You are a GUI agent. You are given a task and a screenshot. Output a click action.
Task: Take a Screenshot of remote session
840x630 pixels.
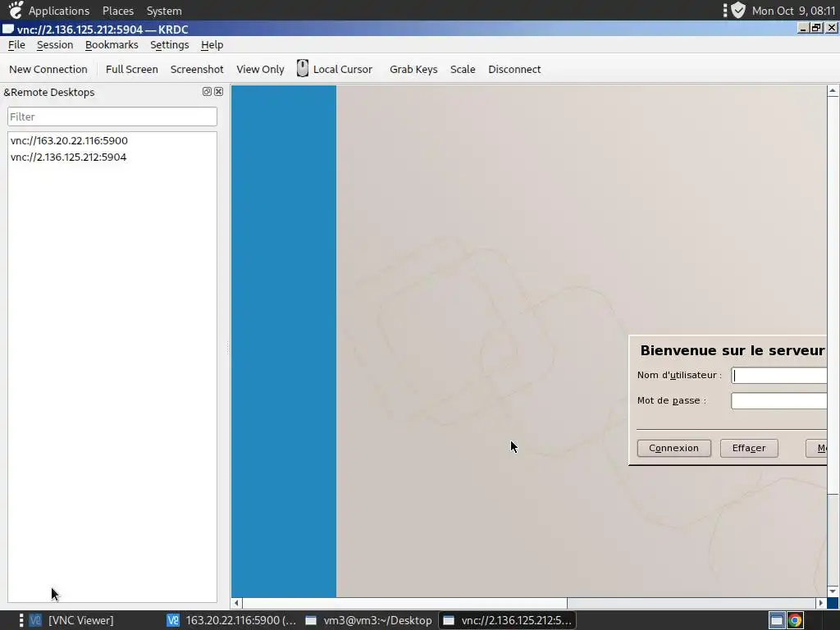coord(197,69)
